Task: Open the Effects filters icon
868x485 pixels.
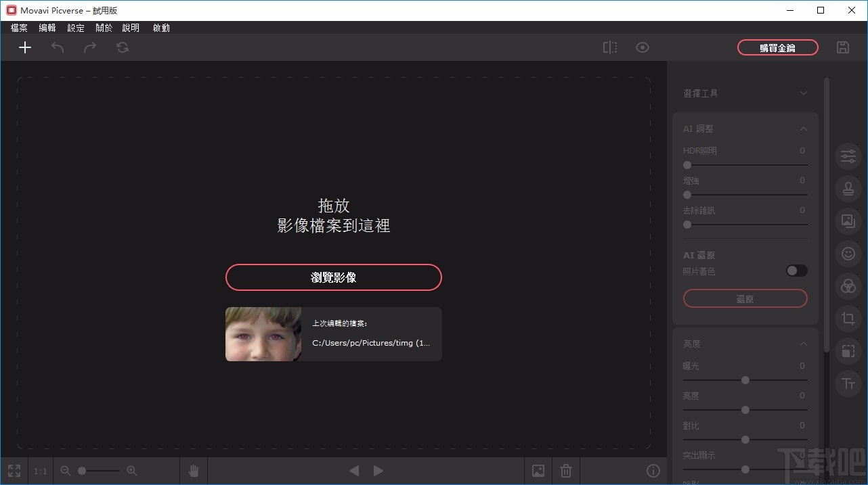Action: coord(848,285)
